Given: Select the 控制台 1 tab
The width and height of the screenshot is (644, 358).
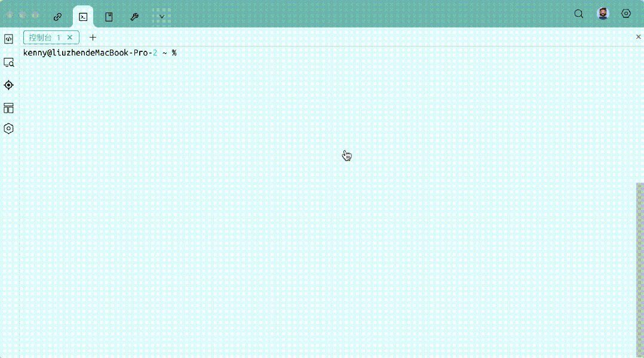Looking at the screenshot, I should [45, 38].
